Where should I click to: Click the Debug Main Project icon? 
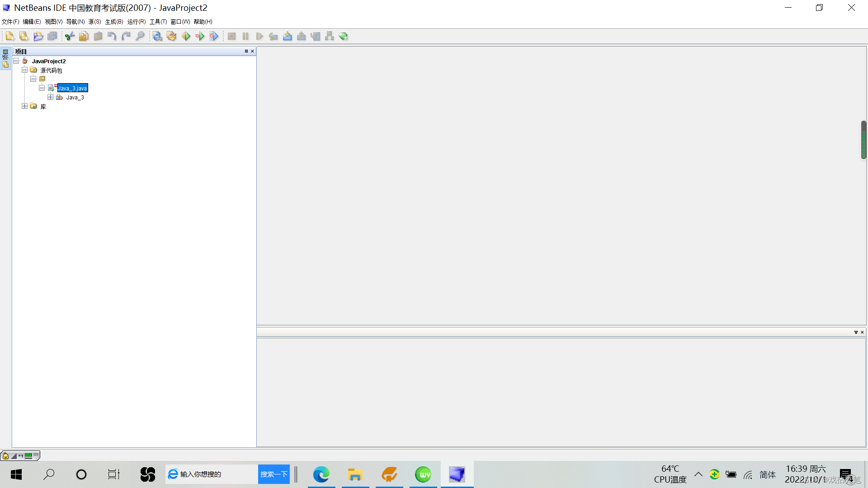pyautogui.click(x=200, y=36)
